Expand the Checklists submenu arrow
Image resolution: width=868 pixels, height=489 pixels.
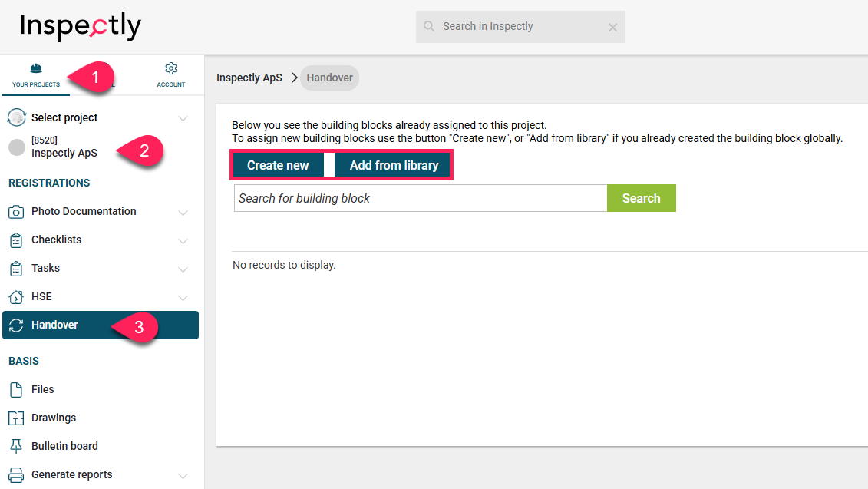coord(183,240)
